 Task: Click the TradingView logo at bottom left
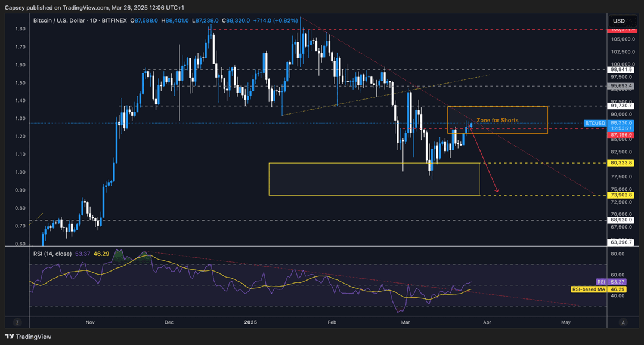[29, 337]
